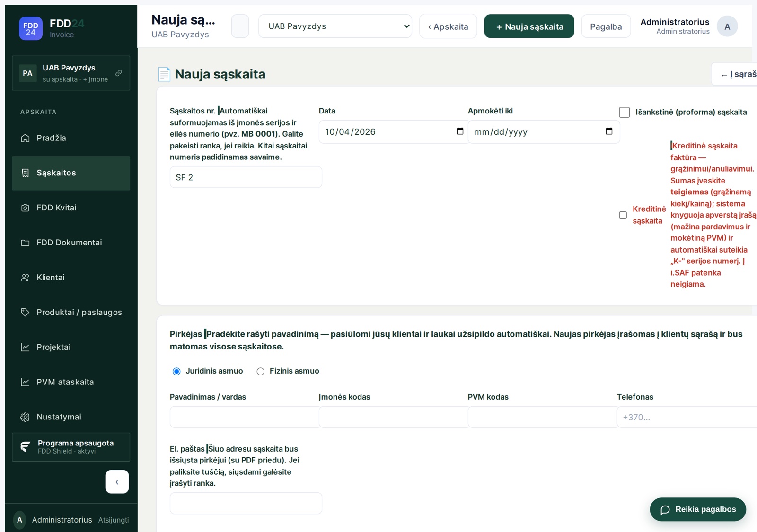Image resolution: width=757 pixels, height=532 pixels.
Task: Click the Atsijungti logout link
Action: coord(114,520)
